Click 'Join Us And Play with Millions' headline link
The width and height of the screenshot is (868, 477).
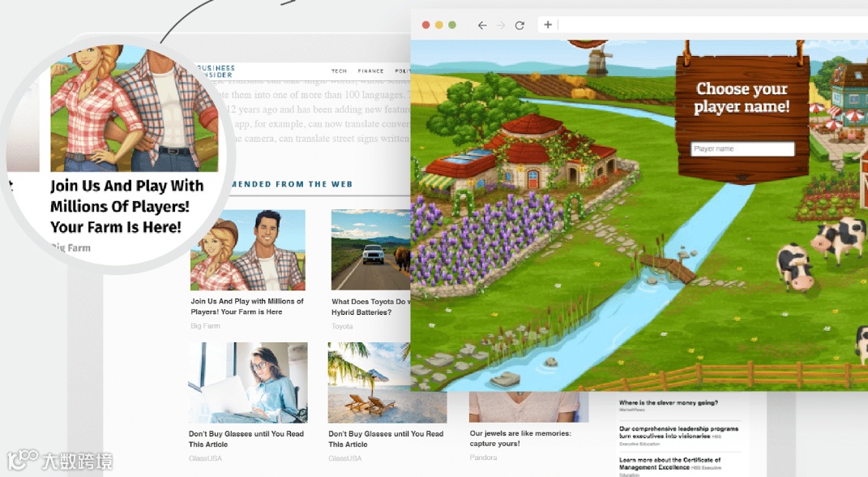click(247, 307)
